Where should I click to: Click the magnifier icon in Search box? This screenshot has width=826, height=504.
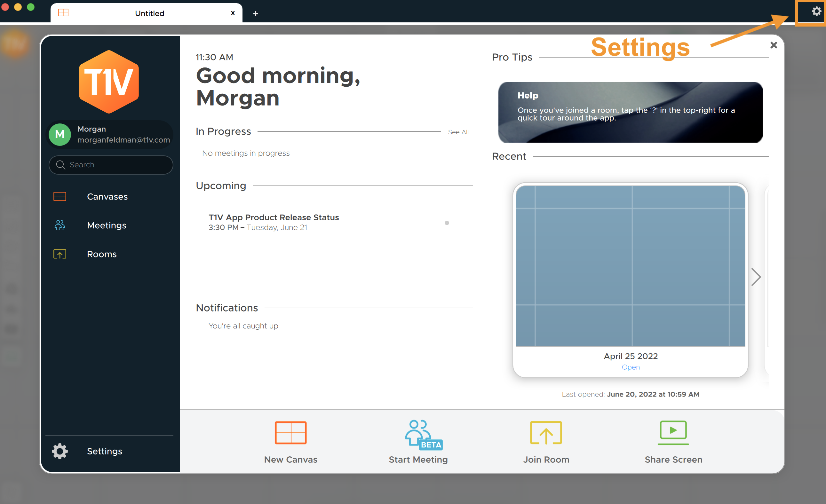coord(60,165)
